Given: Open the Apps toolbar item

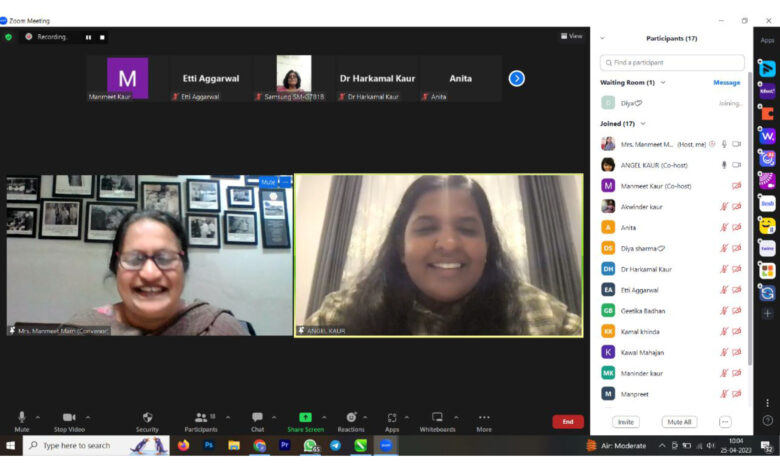Looking at the screenshot, I should pos(392,419).
